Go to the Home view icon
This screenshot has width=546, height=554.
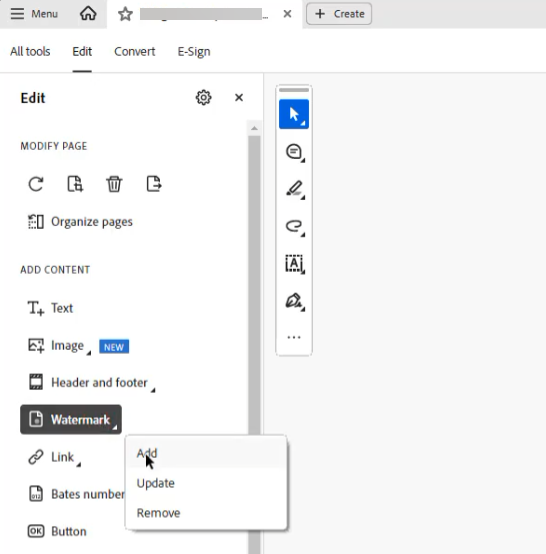(x=88, y=14)
